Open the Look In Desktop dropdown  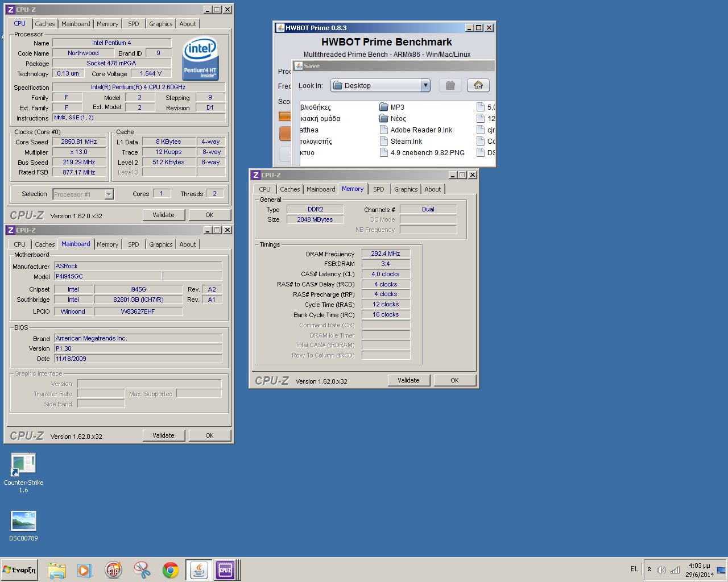[380, 85]
